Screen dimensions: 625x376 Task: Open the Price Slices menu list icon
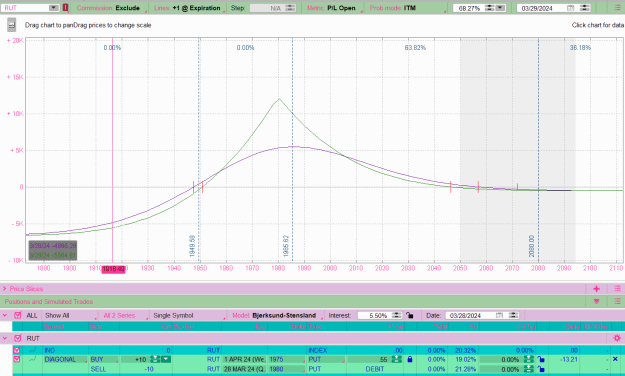pos(617,289)
